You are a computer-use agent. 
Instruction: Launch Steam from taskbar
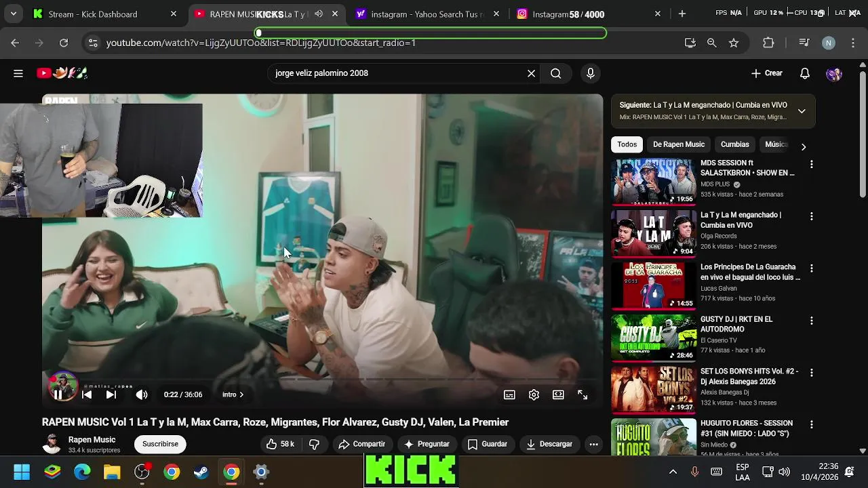pos(201,472)
